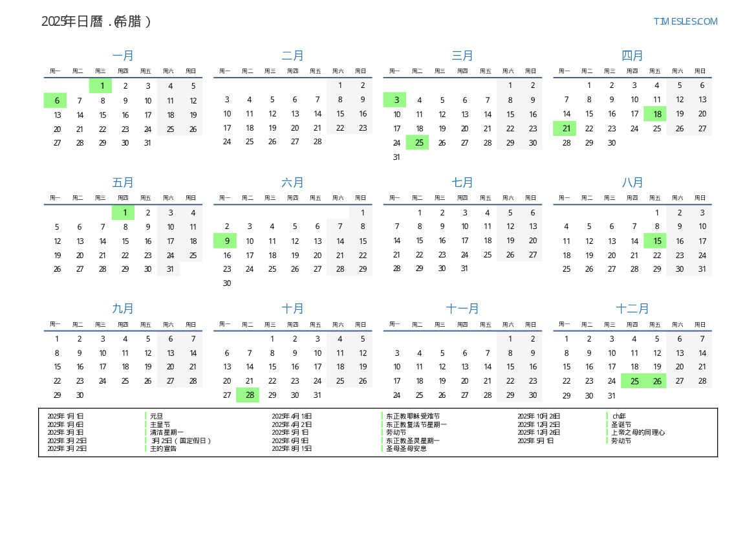This screenshot has height=535, width=756.
Task: Click legend date 2025年1月1日
Action: tap(65, 416)
